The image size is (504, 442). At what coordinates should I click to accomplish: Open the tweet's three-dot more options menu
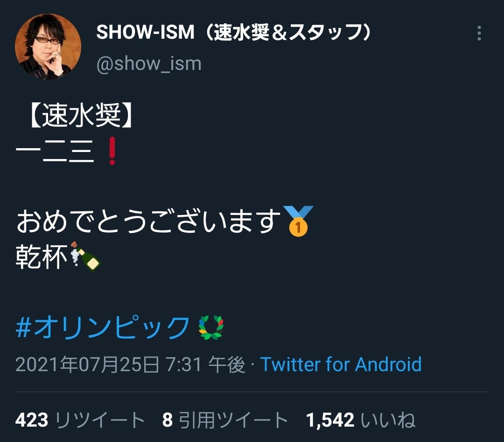pos(479,33)
